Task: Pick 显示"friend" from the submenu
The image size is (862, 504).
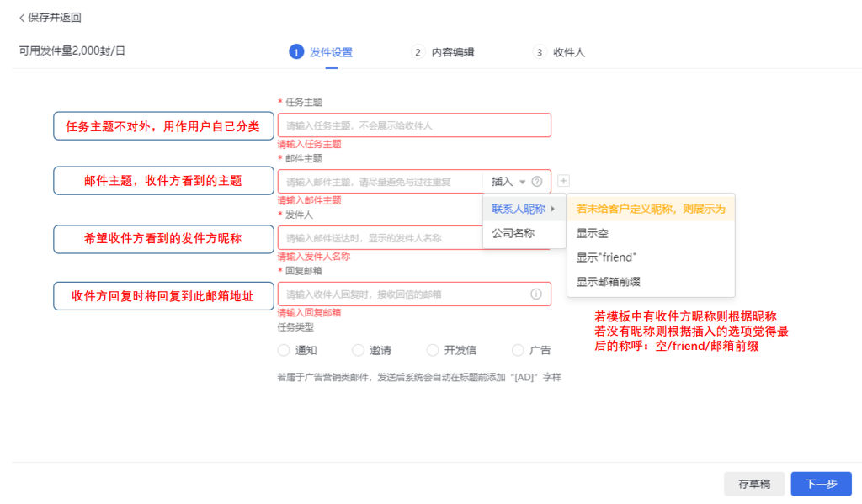Action: coord(606,257)
